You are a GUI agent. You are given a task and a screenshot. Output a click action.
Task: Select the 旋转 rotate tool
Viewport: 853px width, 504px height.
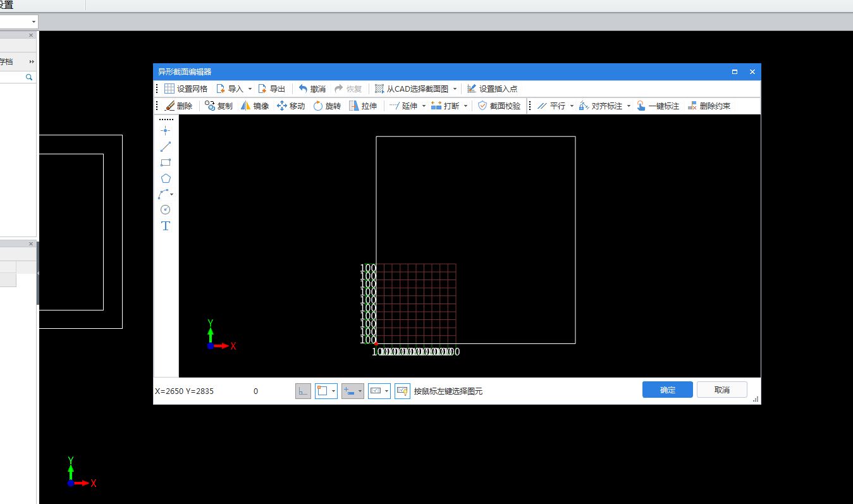pos(327,106)
